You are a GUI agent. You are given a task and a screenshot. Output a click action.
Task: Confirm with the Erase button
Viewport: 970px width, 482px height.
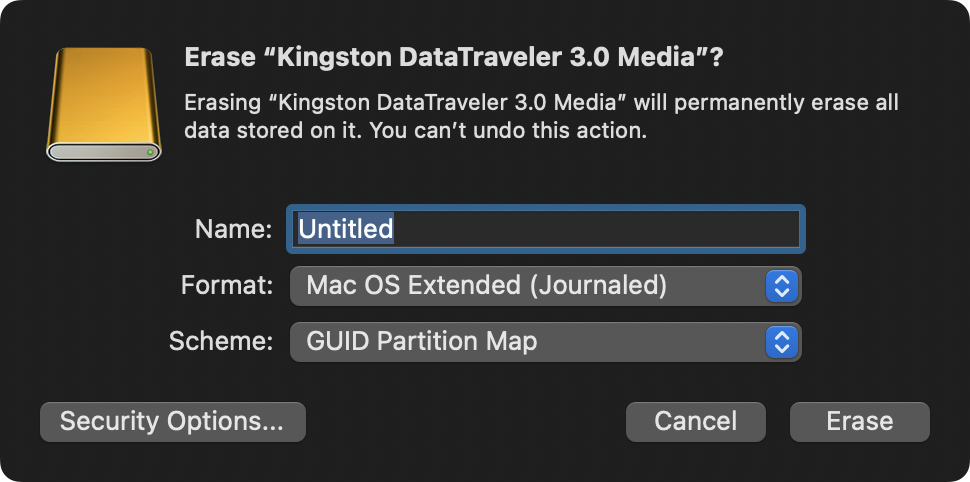click(x=860, y=422)
